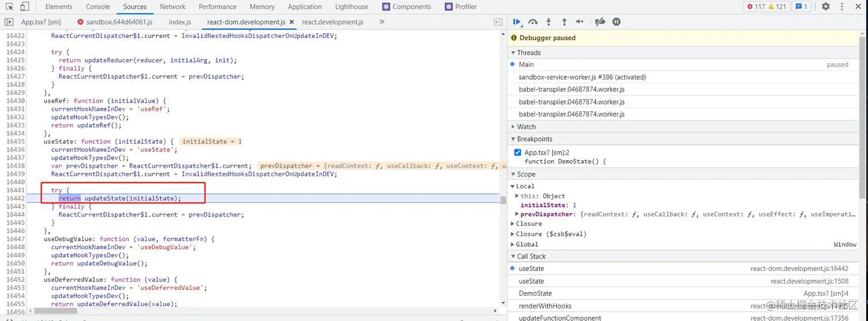Switch to the Performance tab

(218, 7)
